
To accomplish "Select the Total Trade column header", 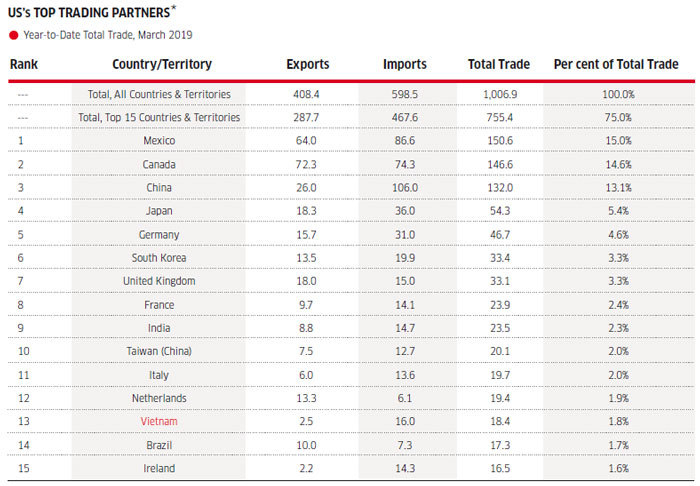I will point(498,65).
